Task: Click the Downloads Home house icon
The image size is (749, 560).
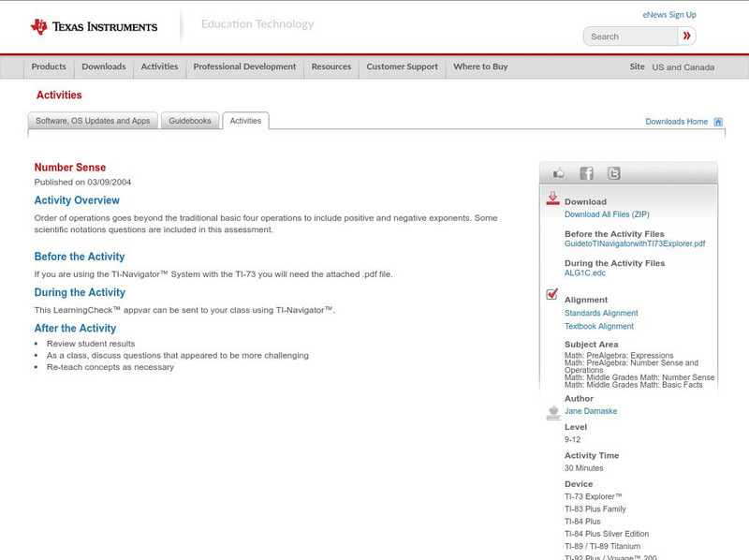Action: (x=718, y=122)
